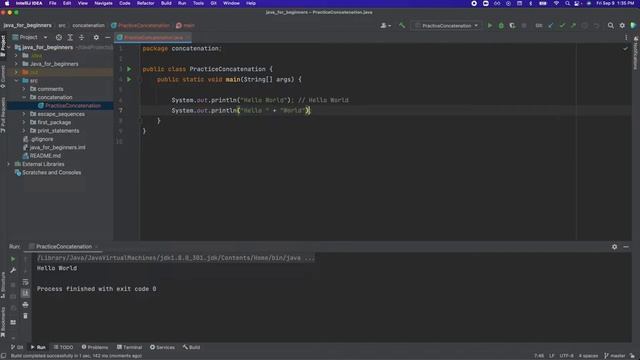Hide the Run tool window

(x=626, y=247)
